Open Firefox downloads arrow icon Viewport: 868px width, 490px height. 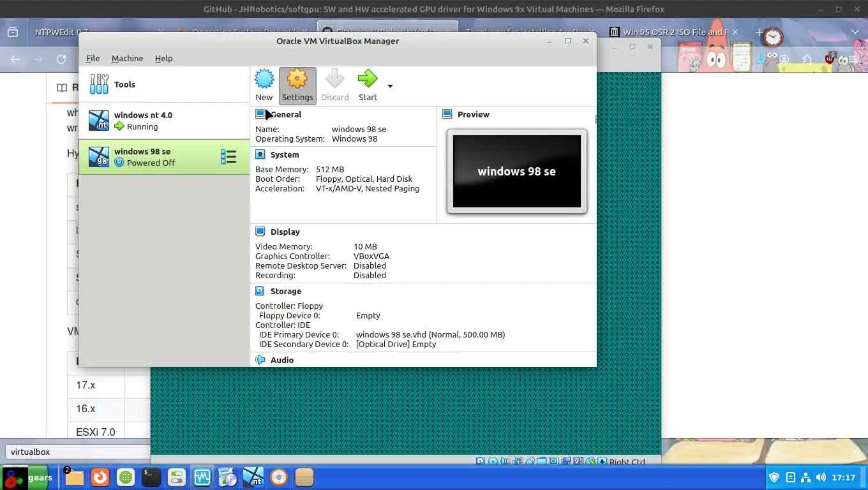761,59
